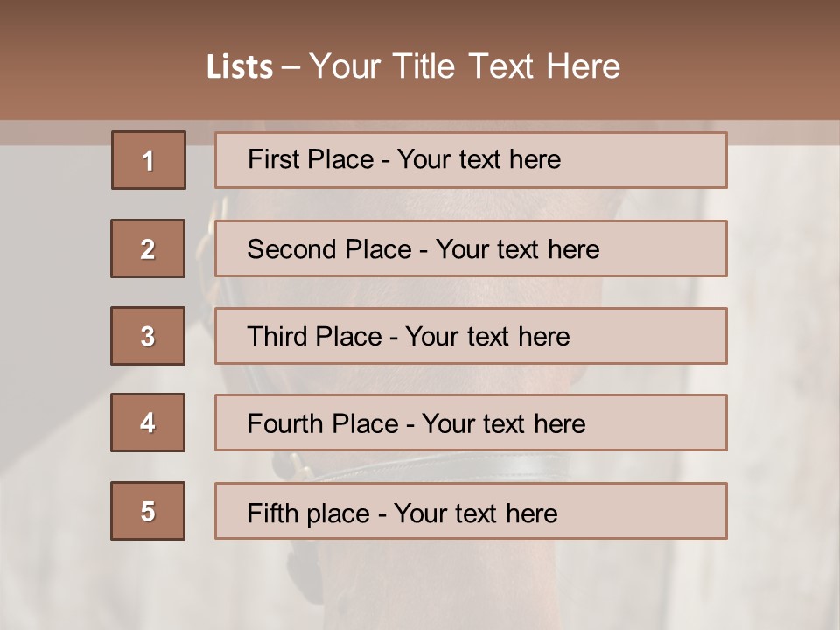This screenshot has width=840, height=630.
Task: Click the dash in the slide title
Action: pyautogui.click(x=291, y=67)
